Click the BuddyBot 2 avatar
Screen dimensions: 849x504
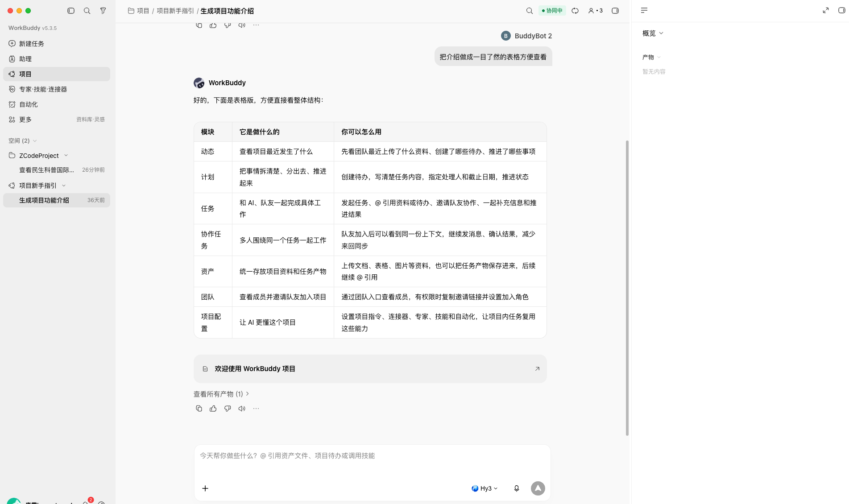click(505, 36)
